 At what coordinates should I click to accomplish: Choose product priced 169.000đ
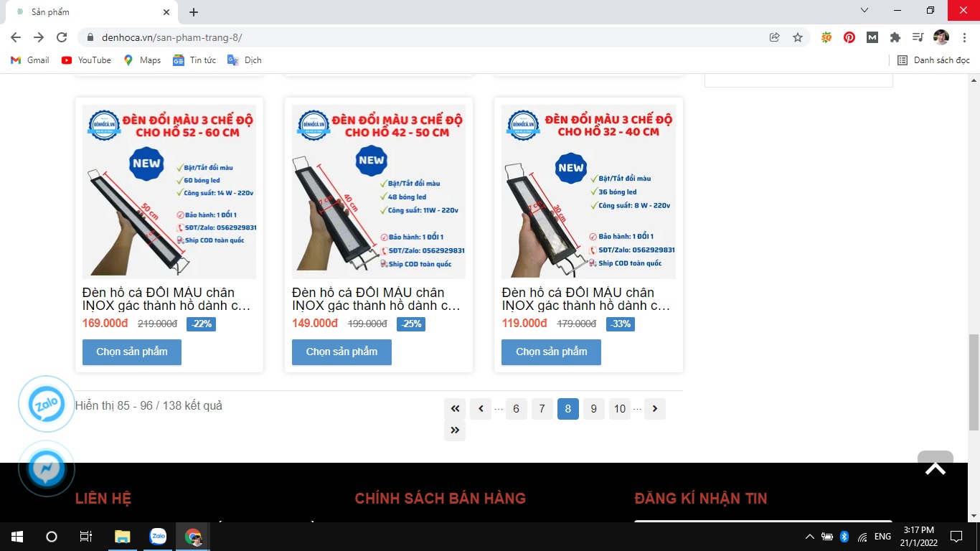click(132, 352)
